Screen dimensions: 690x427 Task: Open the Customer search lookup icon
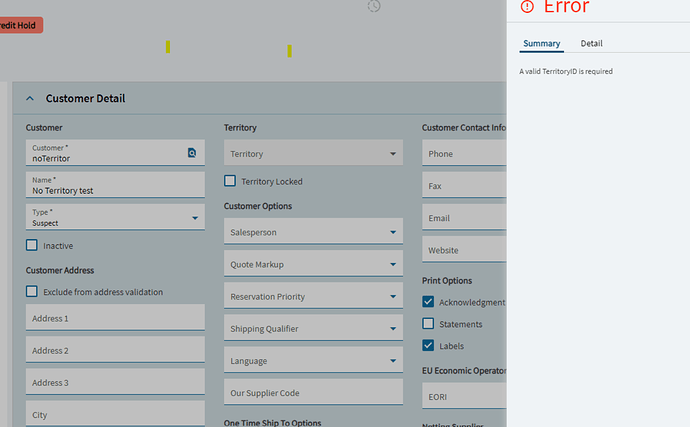tap(192, 153)
